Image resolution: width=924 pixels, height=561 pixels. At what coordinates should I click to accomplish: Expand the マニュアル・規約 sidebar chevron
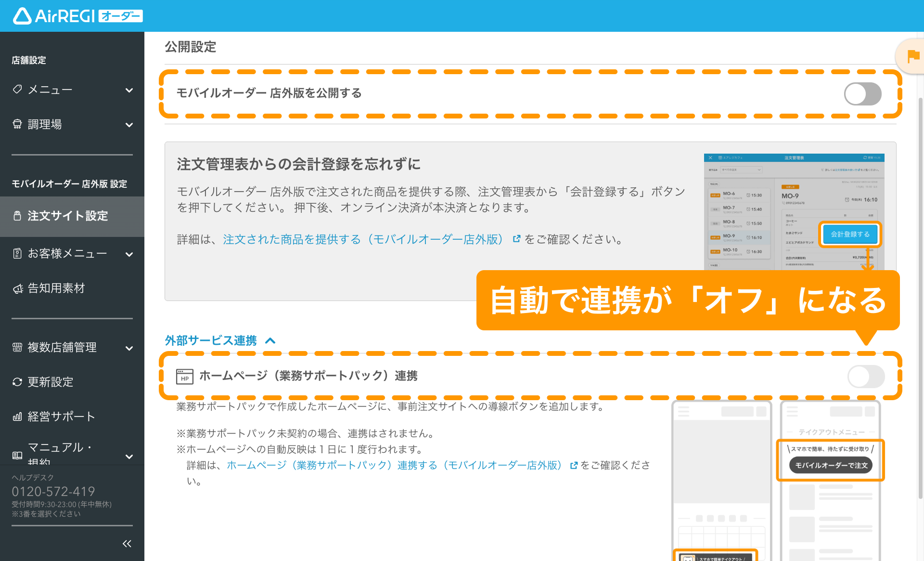129,456
